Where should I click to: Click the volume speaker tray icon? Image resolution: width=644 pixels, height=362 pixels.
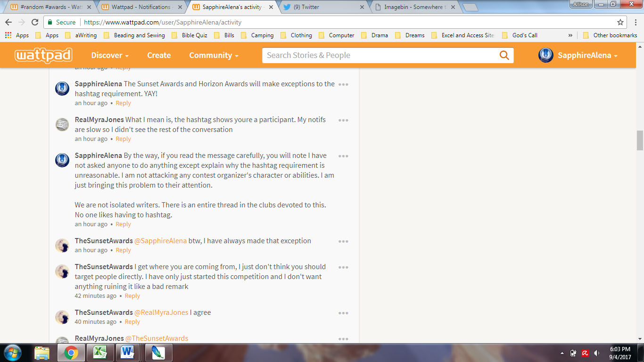point(597,353)
